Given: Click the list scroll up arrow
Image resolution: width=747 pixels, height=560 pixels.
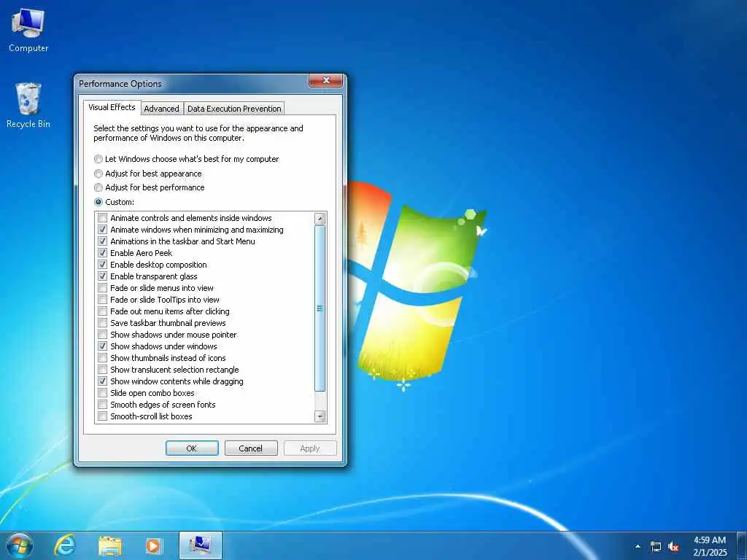Looking at the screenshot, I should pos(320,219).
